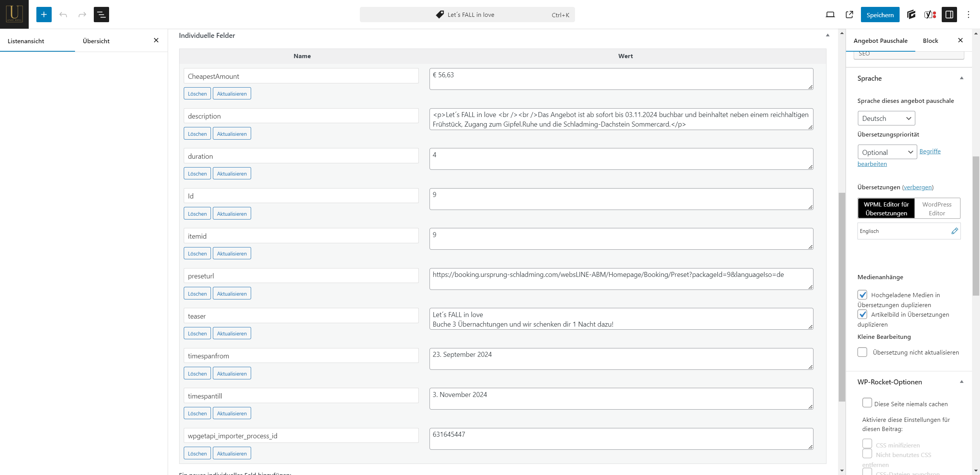Click into the duration value field
Screen dimensions: 980x475
[x=621, y=159]
